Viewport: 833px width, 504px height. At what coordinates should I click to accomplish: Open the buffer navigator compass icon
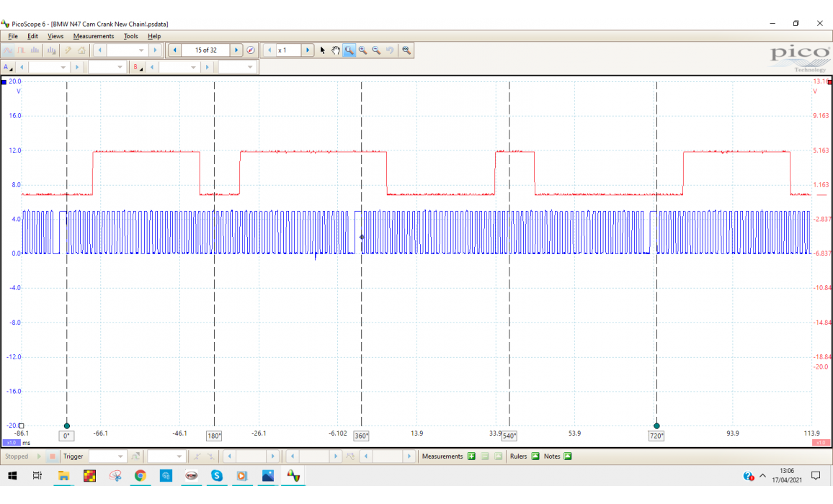point(251,50)
